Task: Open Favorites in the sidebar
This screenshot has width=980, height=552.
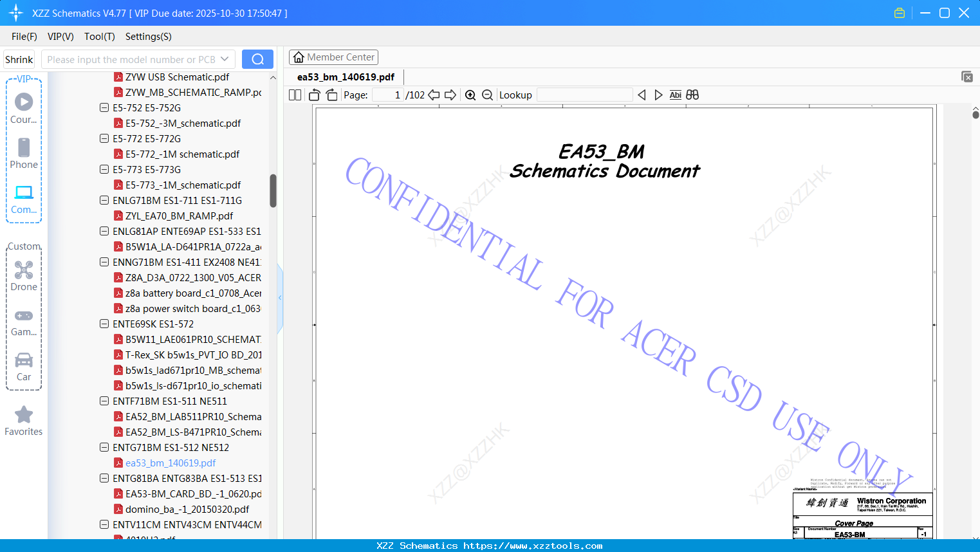Action: click(24, 421)
